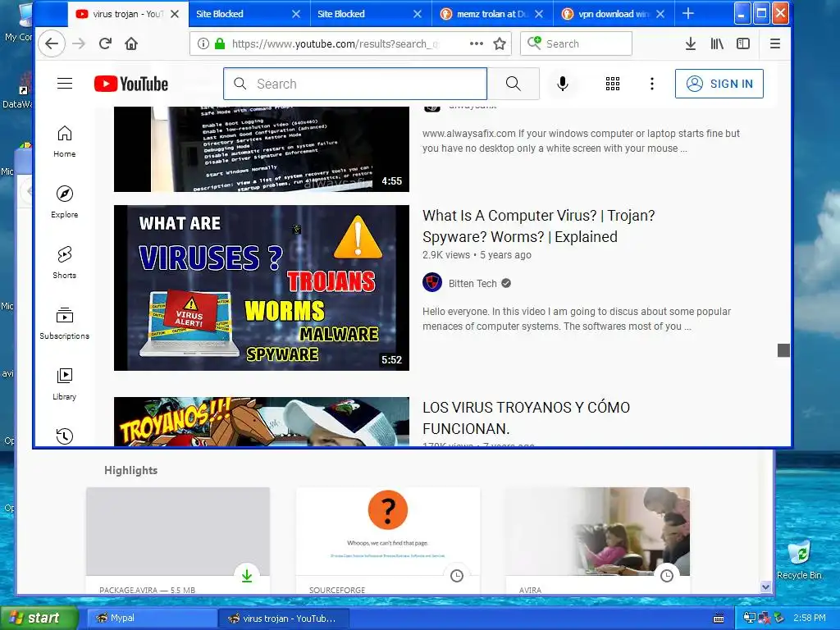Click the SIGN IN button
The height and width of the screenshot is (630, 840).
[719, 84]
